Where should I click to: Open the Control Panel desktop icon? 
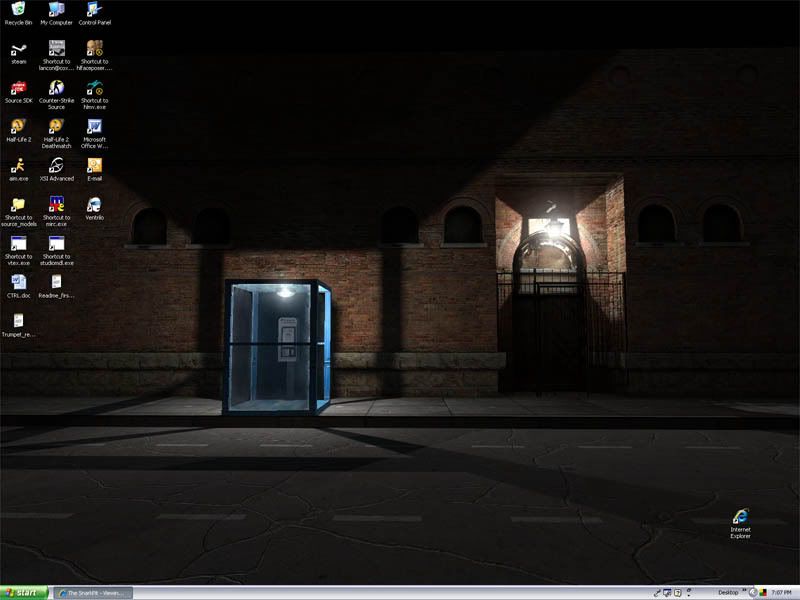pos(94,10)
